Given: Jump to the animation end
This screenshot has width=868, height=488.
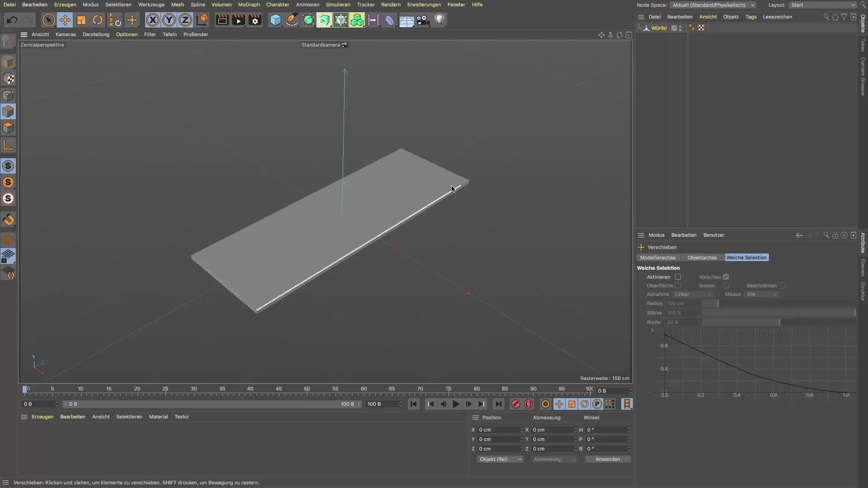Looking at the screenshot, I should coord(498,404).
